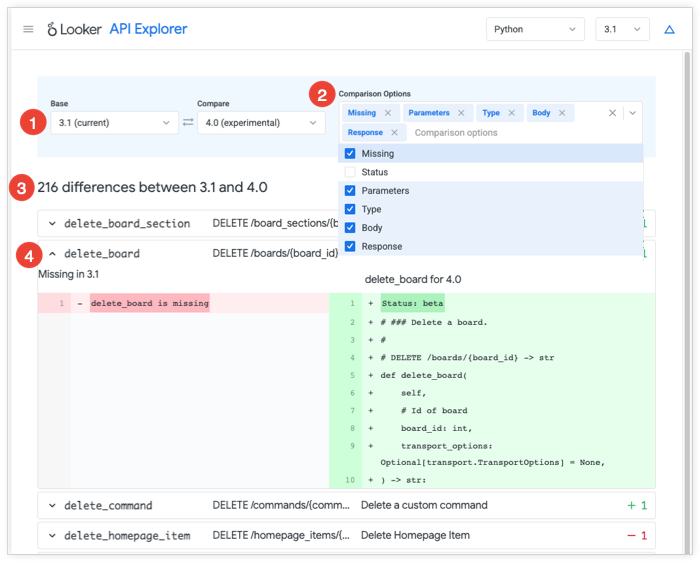Open the Base 3.1 (current) dropdown
The image size is (700, 562).
pyautogui.click(x=113, y=123)
